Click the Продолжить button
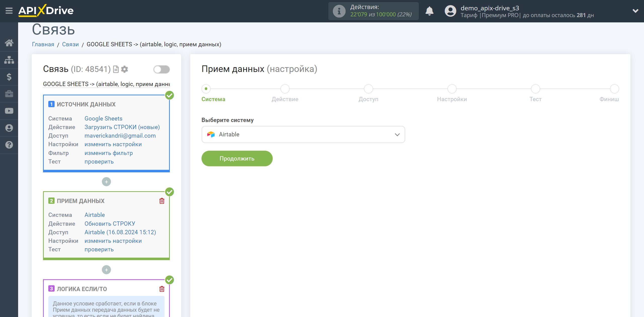Screen dimensions: 644x317 pos(237,158)
